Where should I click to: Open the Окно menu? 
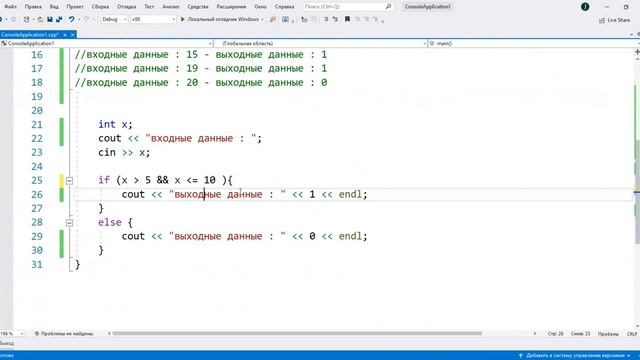tap(260, 7)
